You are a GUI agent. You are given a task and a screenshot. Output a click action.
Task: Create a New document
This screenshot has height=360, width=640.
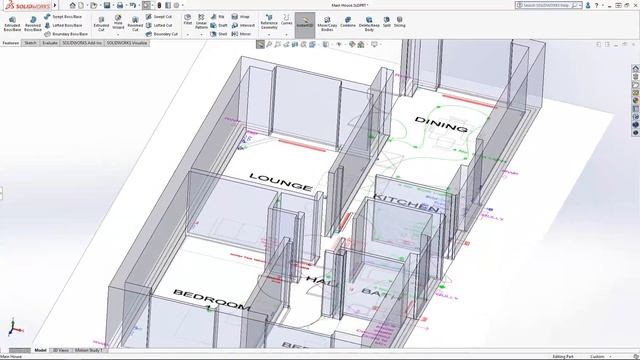click(81, 5)
